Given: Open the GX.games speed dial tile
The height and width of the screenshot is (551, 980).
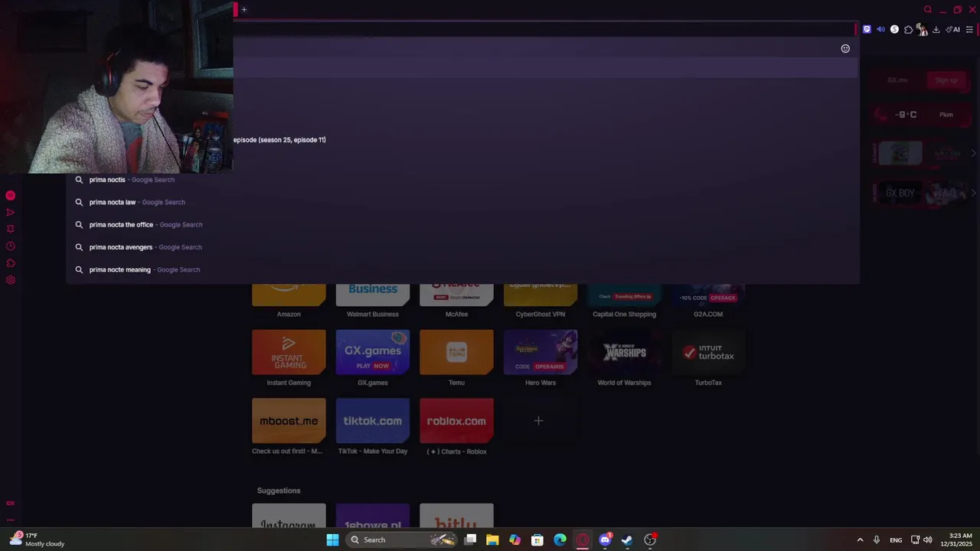Looking at the screenshot, I should tap(373, 352).
